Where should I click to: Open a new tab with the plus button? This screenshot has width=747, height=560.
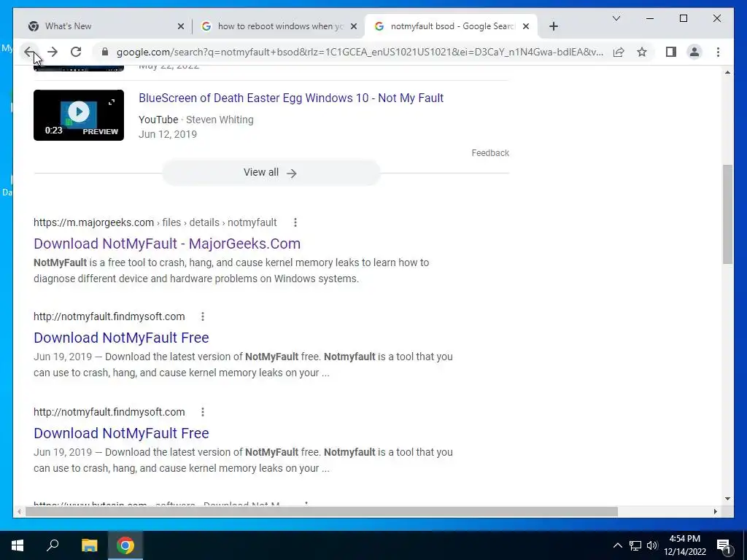coord(553,26)
